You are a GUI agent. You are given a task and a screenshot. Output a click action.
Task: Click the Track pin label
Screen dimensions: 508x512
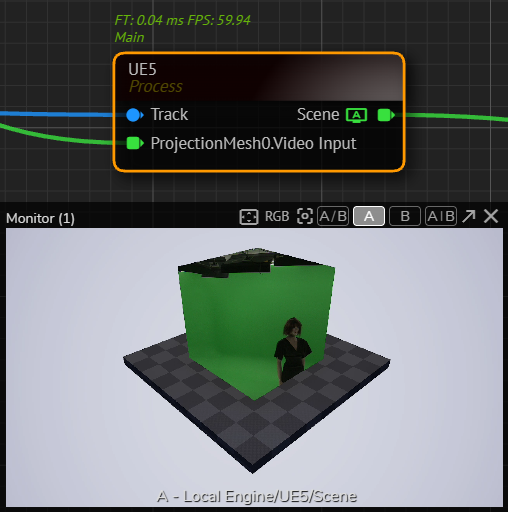click(x=169, y=114)
